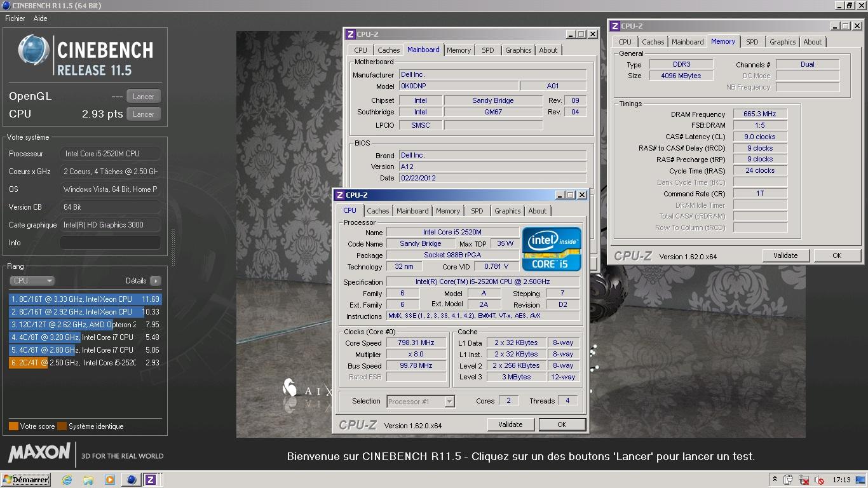The image size is (868, 488).
Task: Click the Processeur field in Cinebench
Action: [x=111, y=154]
